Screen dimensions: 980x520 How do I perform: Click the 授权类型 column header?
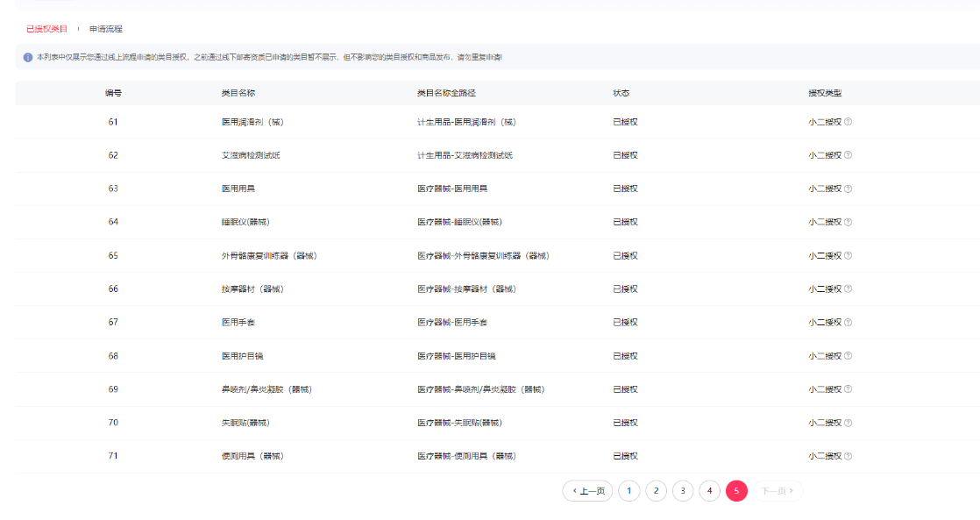pyautogui.click(x=825, y=93)
